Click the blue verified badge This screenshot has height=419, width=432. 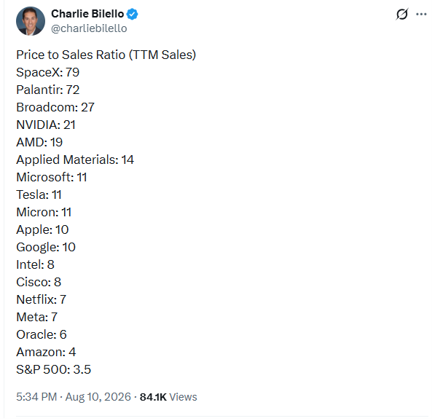coord(132,14)
